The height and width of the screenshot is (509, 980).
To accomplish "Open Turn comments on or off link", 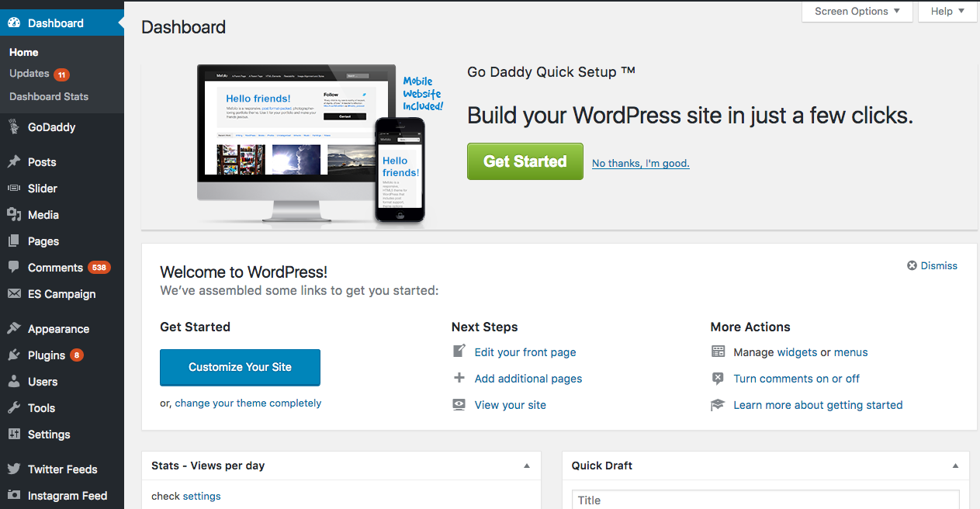I will click(x=797, y=379).
